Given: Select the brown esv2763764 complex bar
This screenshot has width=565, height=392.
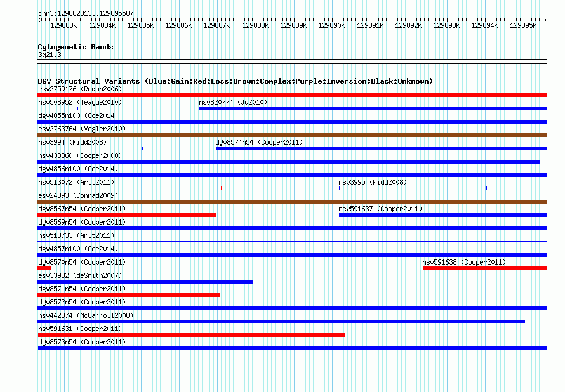Looking at the screenshot, I should (x=292, y=135).
